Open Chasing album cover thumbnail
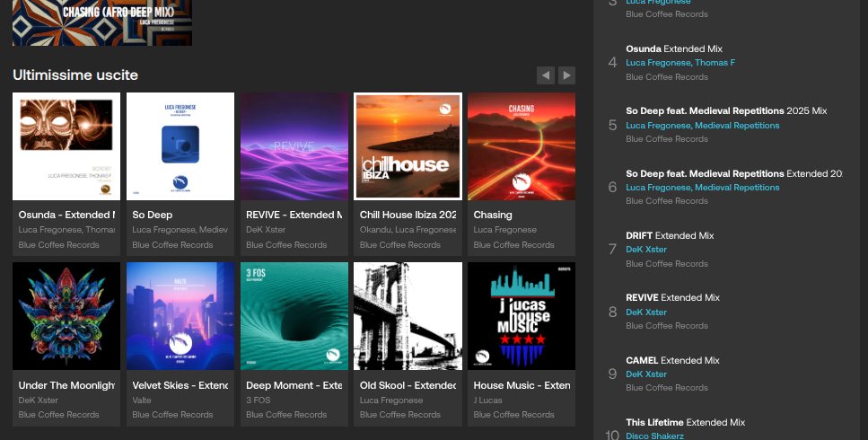Screen dimensions: 868x440 522,146
